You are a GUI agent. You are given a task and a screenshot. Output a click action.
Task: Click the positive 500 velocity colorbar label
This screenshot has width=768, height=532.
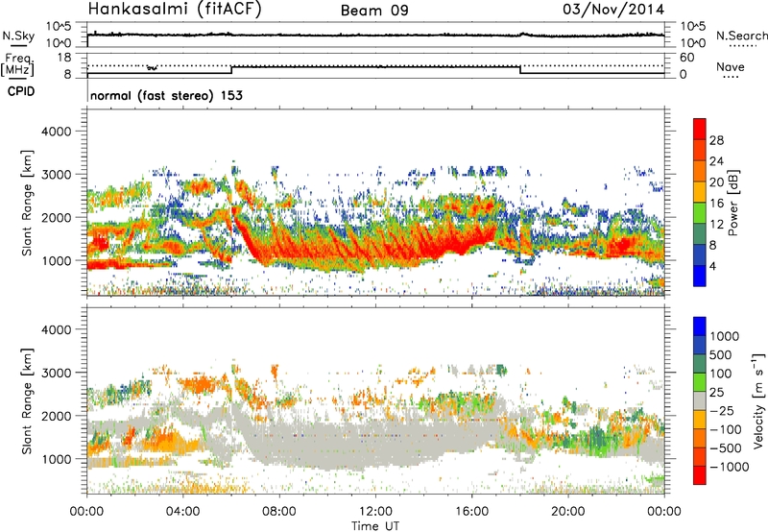(721, 354)
